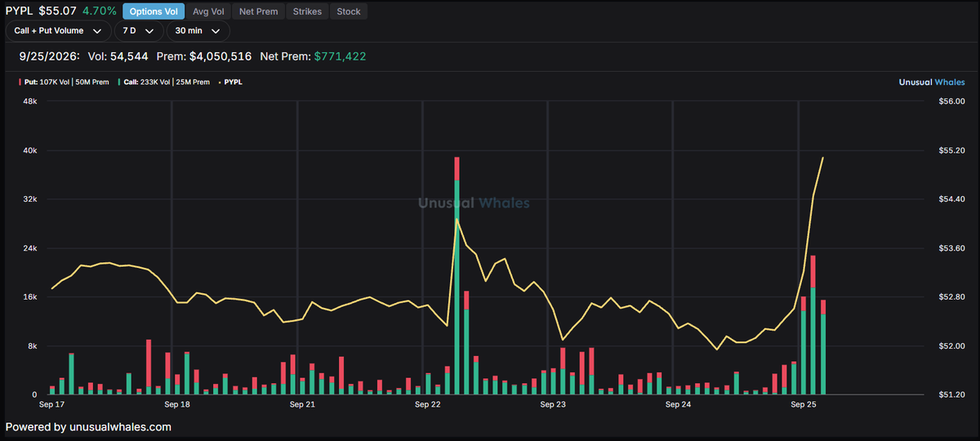Click the 9/25/2026 date label
980x441 pixels.
(x=49, y=56)
